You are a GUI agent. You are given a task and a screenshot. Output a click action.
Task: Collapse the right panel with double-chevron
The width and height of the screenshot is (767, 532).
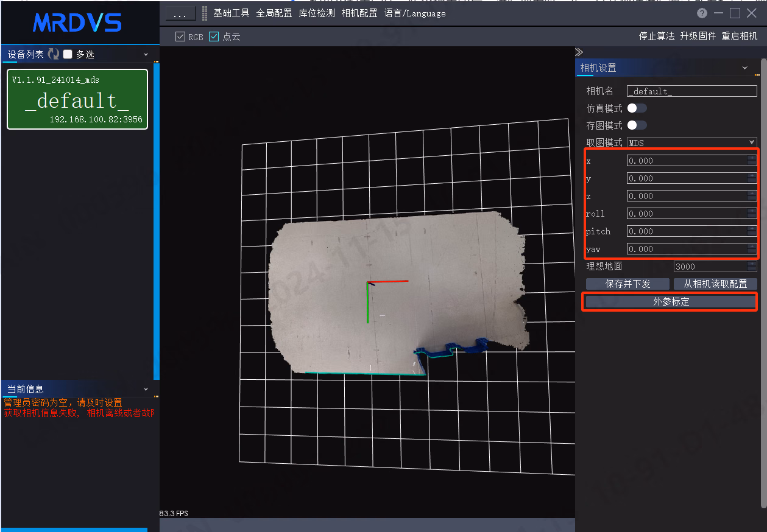(579, 52)
